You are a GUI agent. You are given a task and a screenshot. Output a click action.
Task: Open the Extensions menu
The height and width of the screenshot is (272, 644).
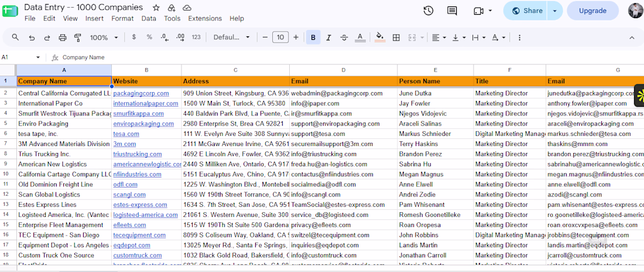205,19
